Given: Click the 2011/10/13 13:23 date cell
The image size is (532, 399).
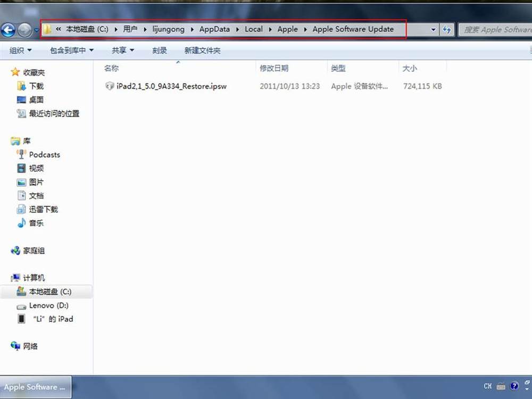Looking at the screenshot, I should [290, 86].
